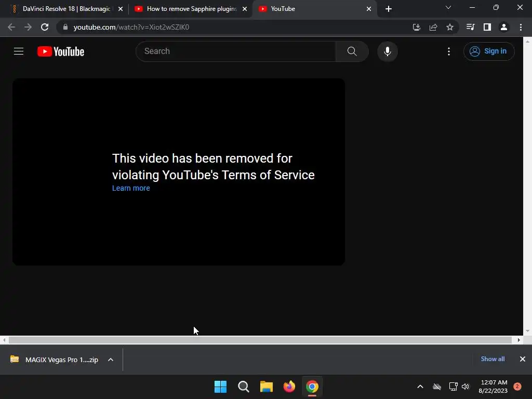Install app from the address bar icon
The width and height of the screenshot is (532, 399).
(416, 27)
